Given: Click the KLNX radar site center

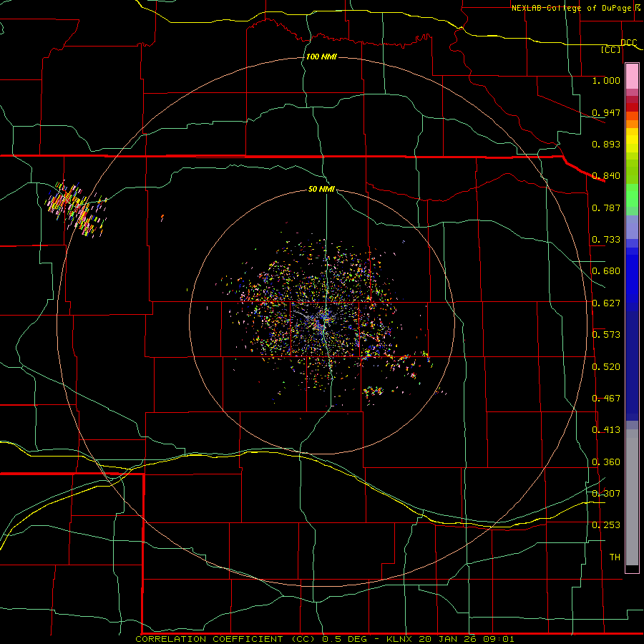Looking at the screenshot, I should pyautogui.click(x=323, y=321).
